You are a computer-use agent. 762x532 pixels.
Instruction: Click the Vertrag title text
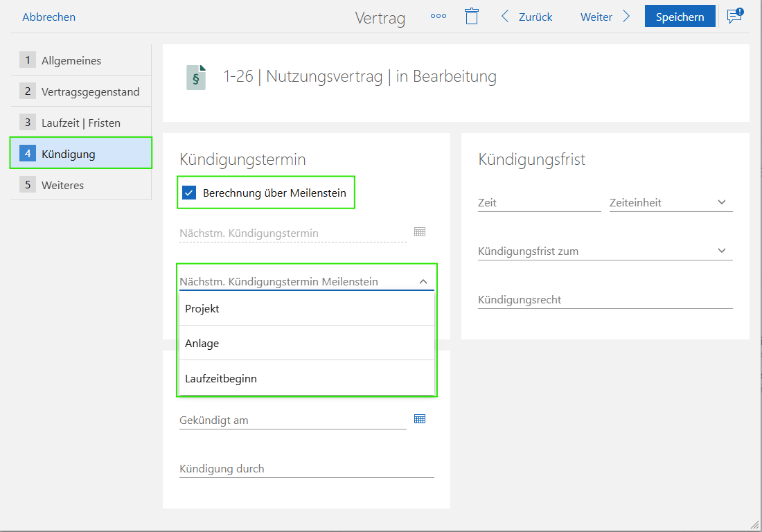380,18
